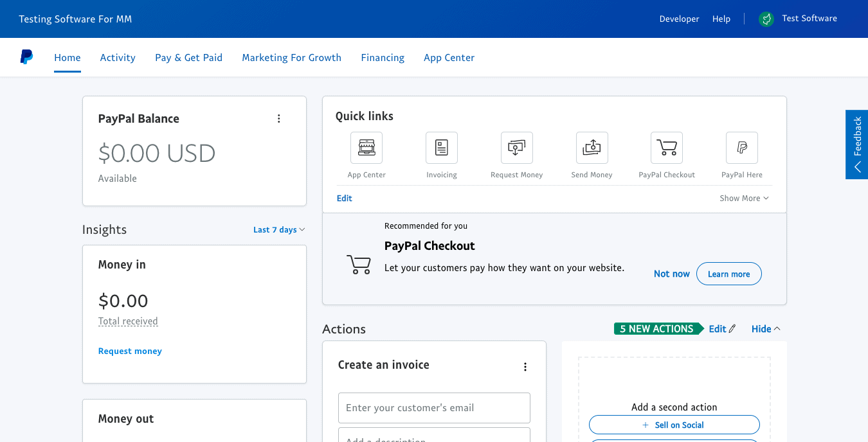
Task: Click the Send Money icon
Action: point(592,147)
